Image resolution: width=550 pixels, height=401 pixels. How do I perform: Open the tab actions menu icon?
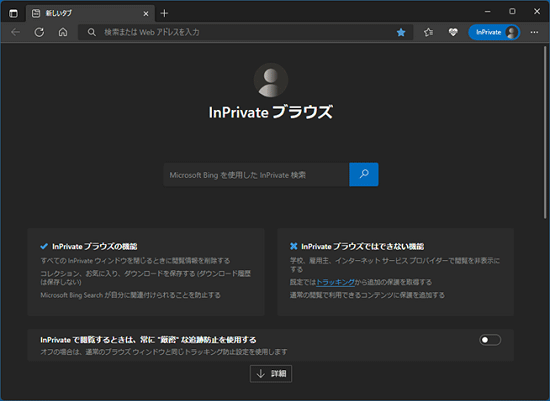13,13
